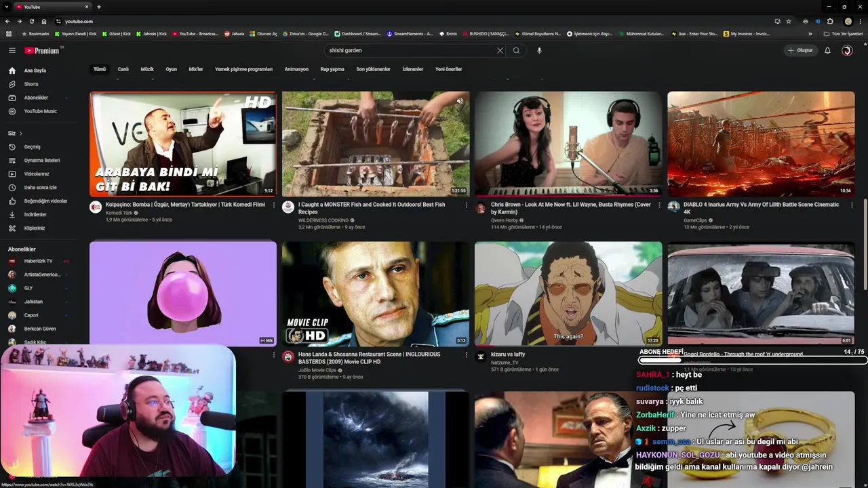The image size is (868, 488).
Task: Open the notifications bell
Action: [x=827, y=50]
